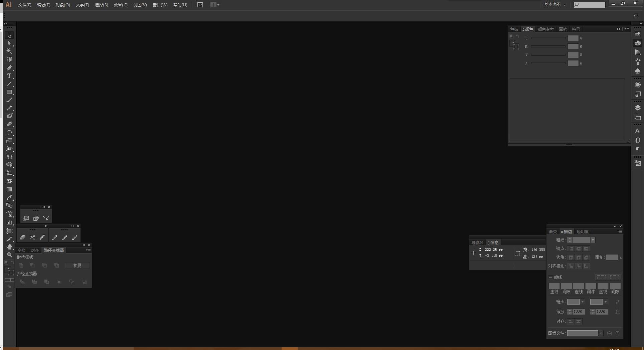Screen dimensions: 644x350
Task: Open the 配置文件 profile dropdown
Action: [x=601, y=333]
